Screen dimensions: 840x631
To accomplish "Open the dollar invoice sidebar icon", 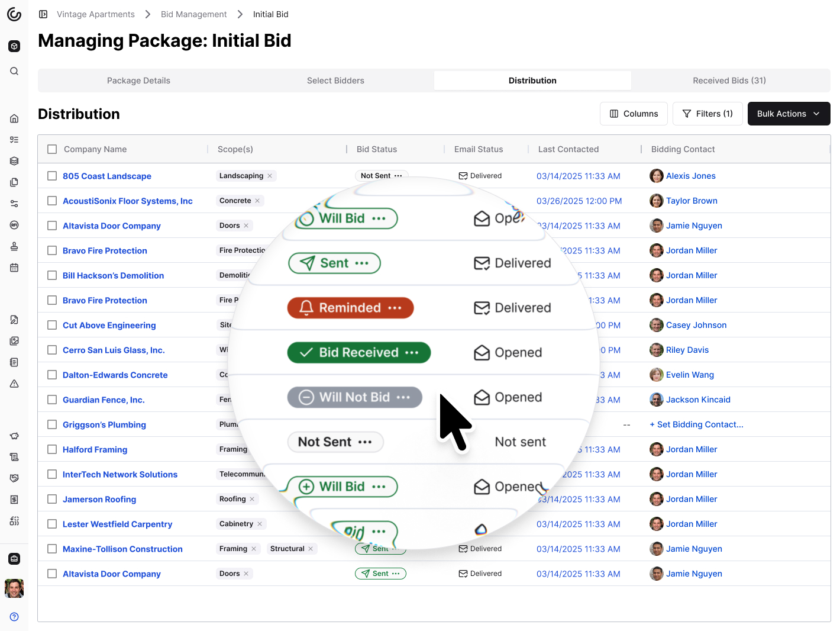I will 14,500.
